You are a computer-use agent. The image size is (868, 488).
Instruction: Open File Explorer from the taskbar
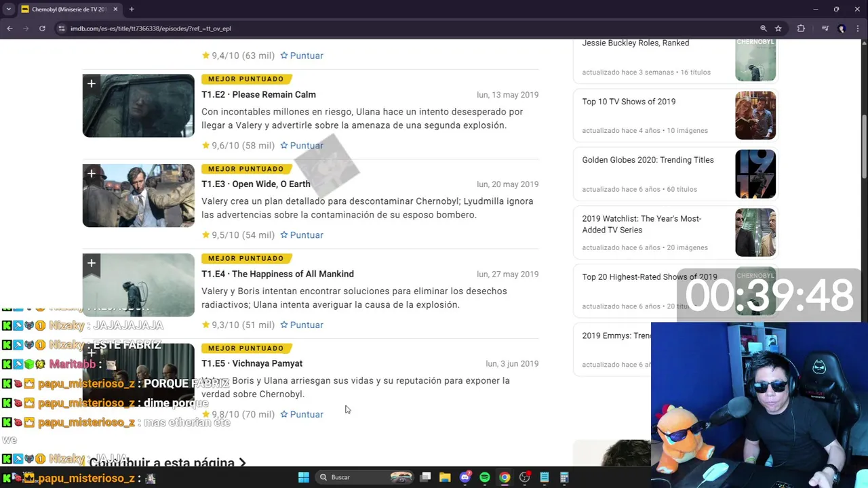(x=445, y=477)
